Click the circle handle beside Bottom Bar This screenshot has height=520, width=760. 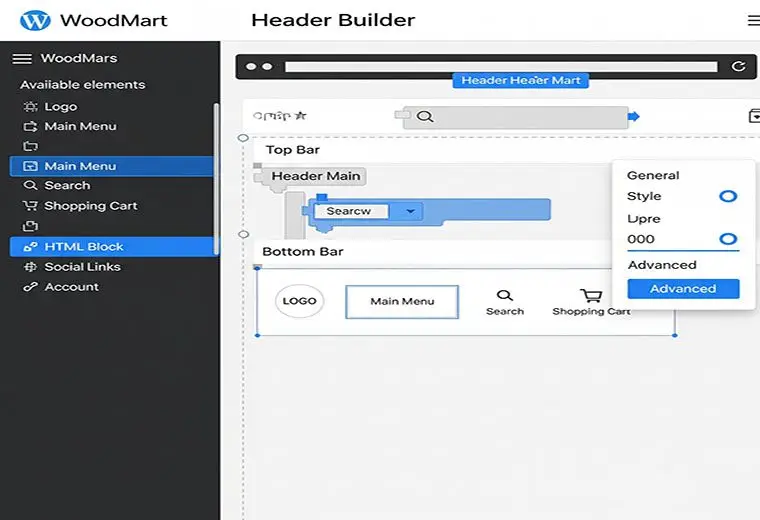pos(244,235)
